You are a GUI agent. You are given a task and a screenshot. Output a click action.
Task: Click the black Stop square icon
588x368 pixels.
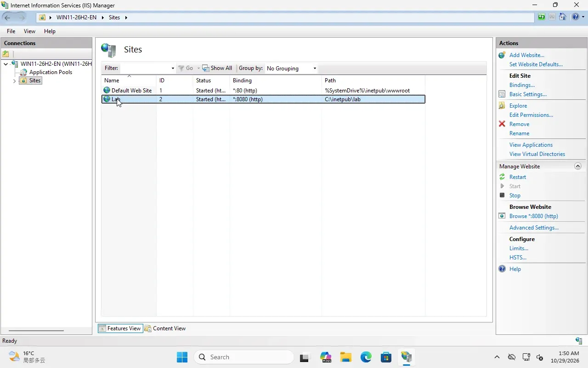[x=502, y=195]
